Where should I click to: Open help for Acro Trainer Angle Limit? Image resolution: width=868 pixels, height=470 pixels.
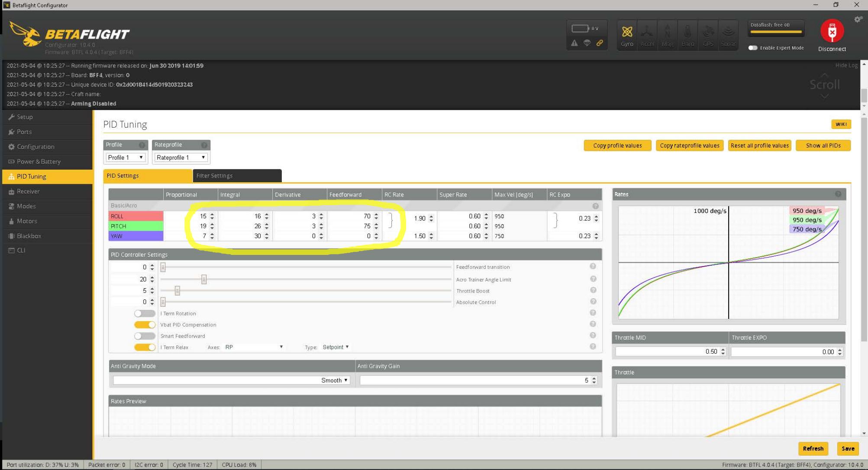pos(593,279)
